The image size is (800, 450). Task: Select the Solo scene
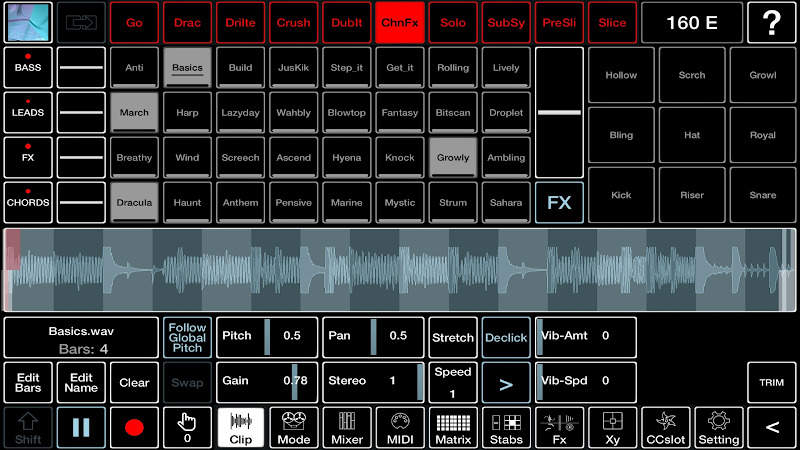pos(453,22)
